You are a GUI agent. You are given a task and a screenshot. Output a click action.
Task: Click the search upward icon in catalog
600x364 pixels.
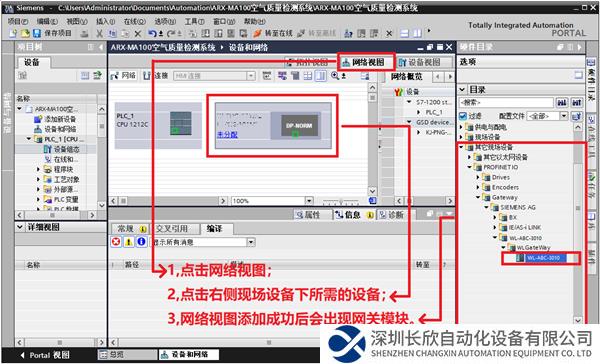pyautogui.click(x=577, y=103)
